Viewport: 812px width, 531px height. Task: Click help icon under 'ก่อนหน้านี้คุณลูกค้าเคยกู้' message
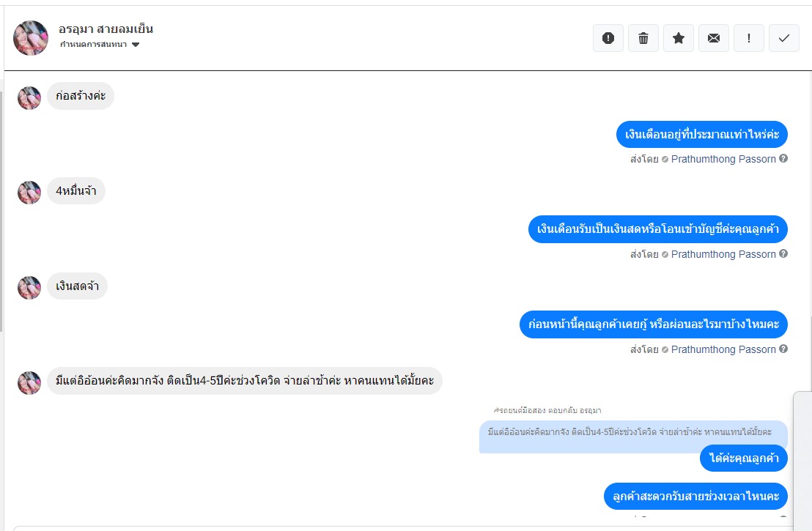click(x=783, y=349)
